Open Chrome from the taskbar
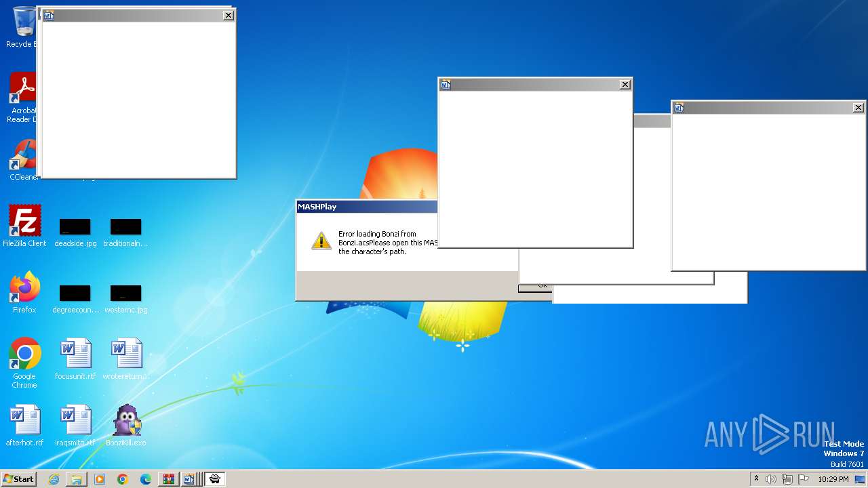The image size is (868, 488). click(123, 479)
